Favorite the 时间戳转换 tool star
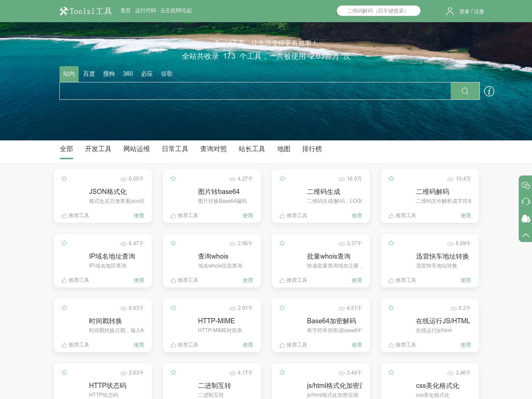This screenshot has height=399, width=532. click(x=64, y=308)
